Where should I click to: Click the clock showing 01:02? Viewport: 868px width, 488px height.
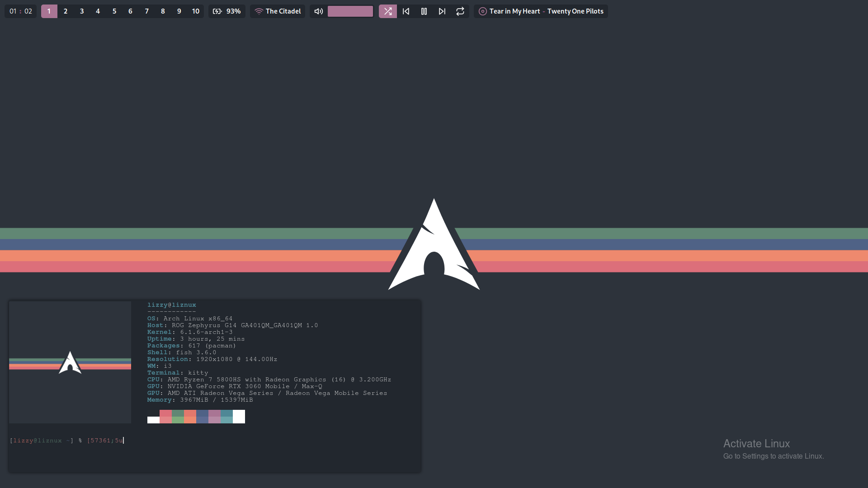pos(20,11)
